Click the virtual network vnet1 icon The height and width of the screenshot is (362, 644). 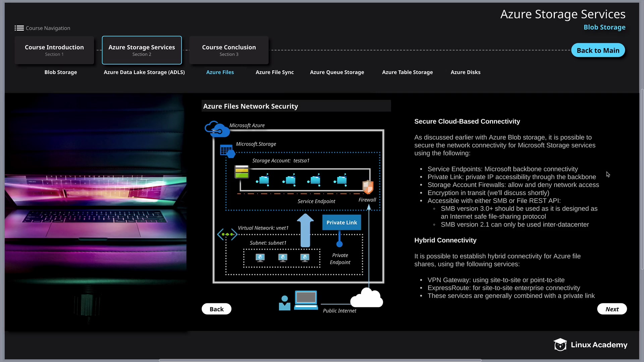point(227,234)
